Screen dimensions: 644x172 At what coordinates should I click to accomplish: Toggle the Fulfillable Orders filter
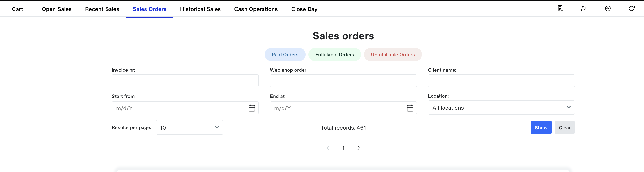(334, 55)
